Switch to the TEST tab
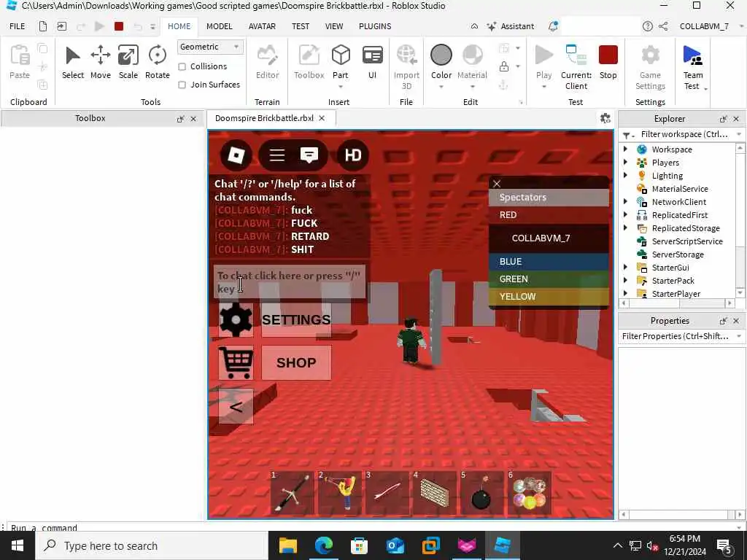The height and width of the screenshot is (560, 747). click(301, 26)
